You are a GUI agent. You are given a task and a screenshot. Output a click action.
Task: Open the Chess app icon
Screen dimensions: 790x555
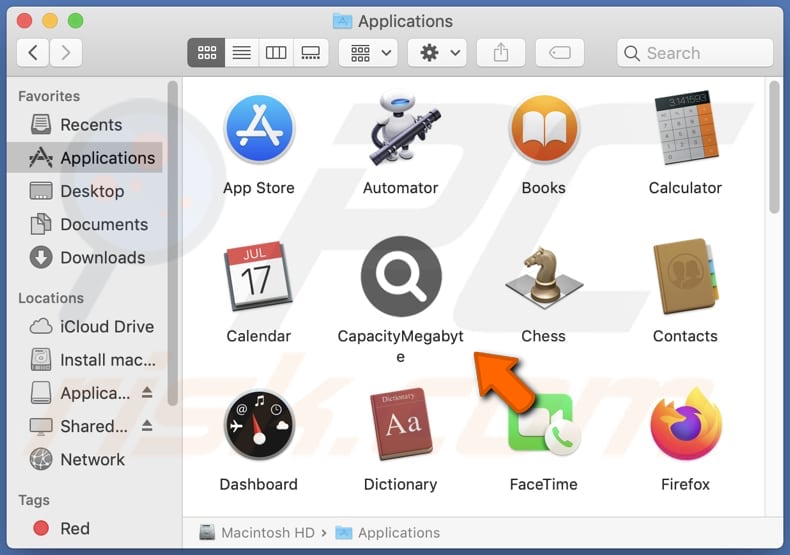544,276
